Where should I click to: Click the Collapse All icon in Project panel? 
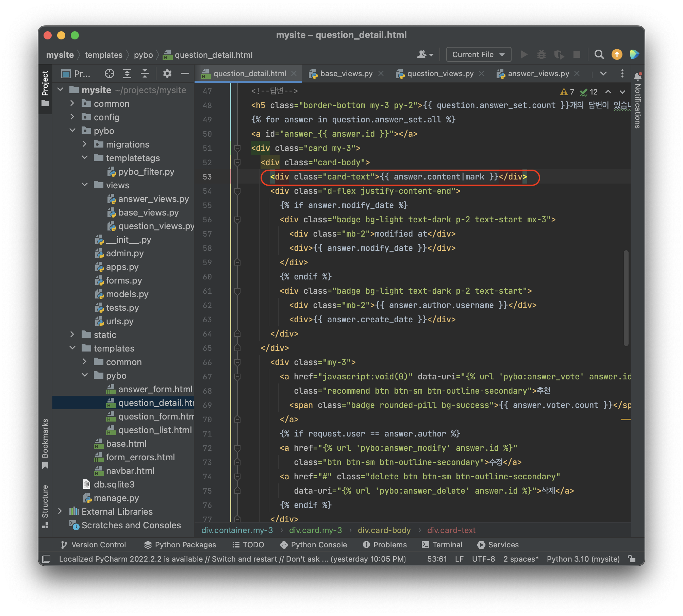pyautogui.click(x=145, y=73)
